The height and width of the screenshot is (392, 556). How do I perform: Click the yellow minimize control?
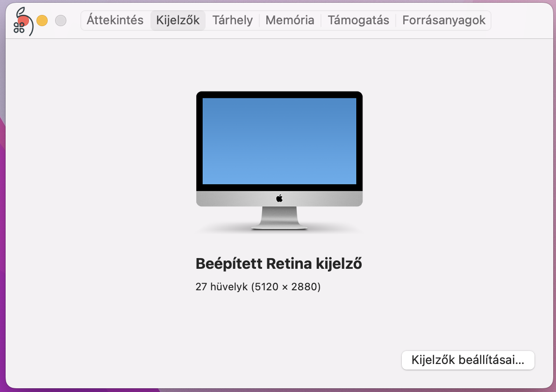click(42, 21)
